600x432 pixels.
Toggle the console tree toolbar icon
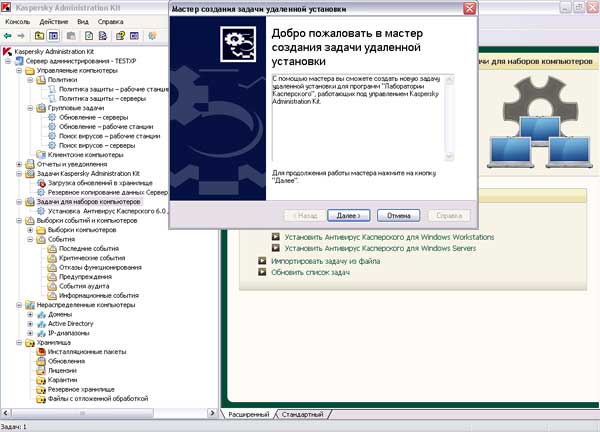(53, 36)
